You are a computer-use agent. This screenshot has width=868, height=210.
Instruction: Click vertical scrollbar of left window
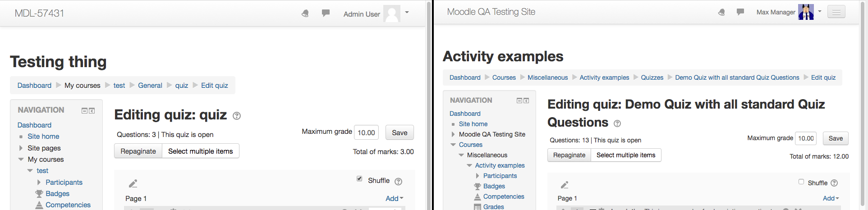(429, 105)
